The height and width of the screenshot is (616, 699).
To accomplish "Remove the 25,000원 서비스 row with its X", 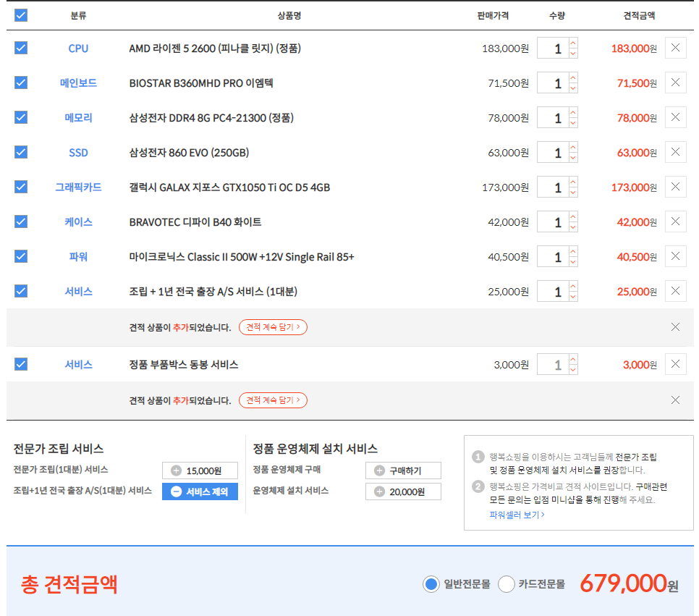I will point(675,291).
